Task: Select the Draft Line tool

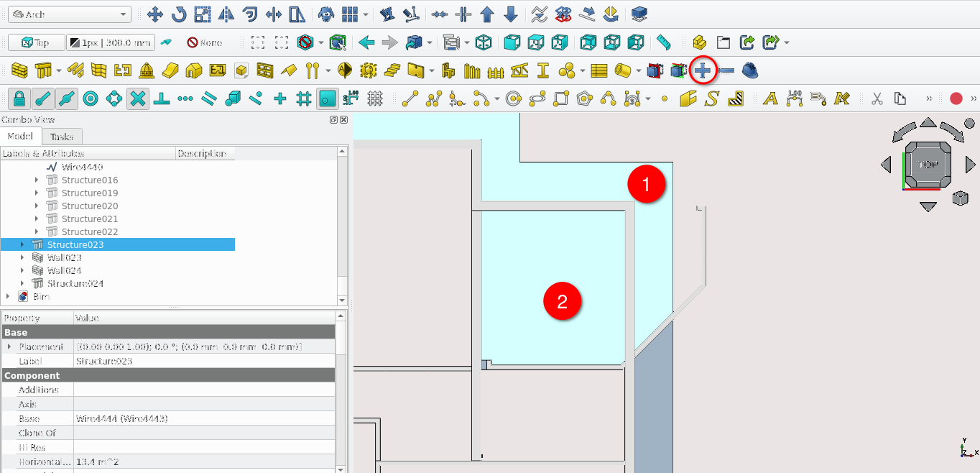Action: [410, 98]
